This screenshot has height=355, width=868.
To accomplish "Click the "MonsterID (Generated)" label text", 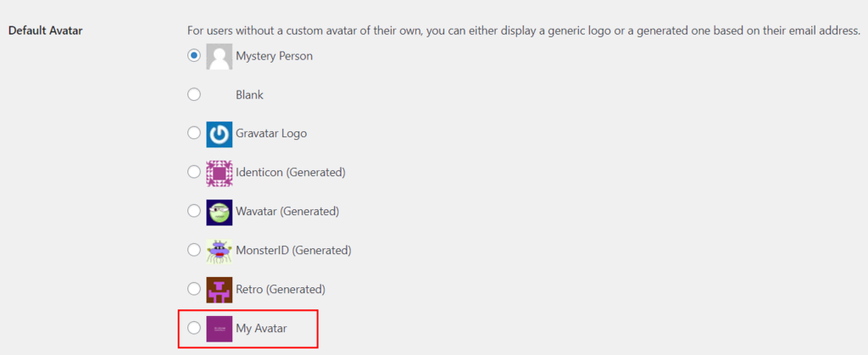I will pos(293,251).
